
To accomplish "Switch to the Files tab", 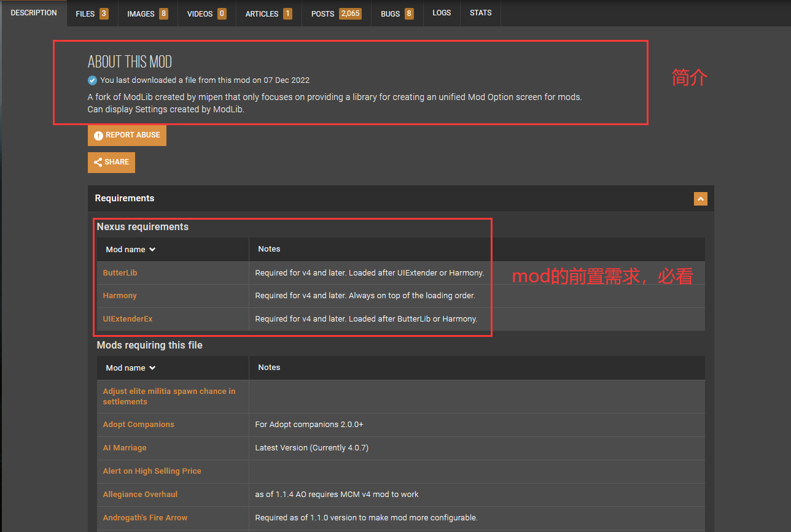I will pyautogui.click(x=92, y=13).
